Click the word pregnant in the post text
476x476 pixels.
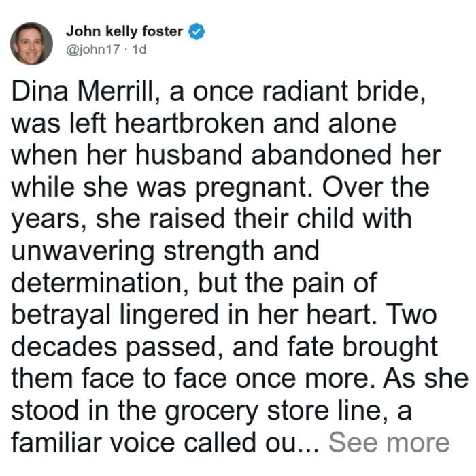pos(254,188)
